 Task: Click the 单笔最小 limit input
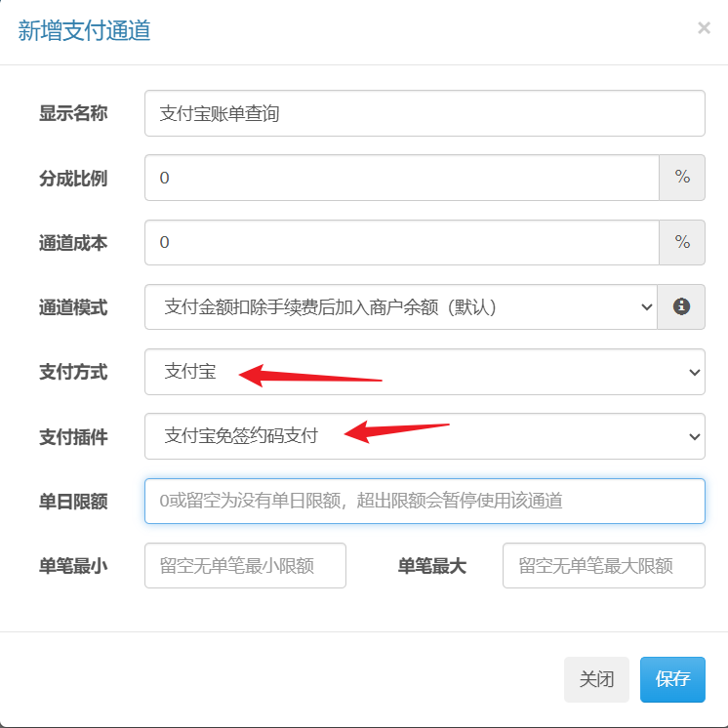(x=245, y=565)
